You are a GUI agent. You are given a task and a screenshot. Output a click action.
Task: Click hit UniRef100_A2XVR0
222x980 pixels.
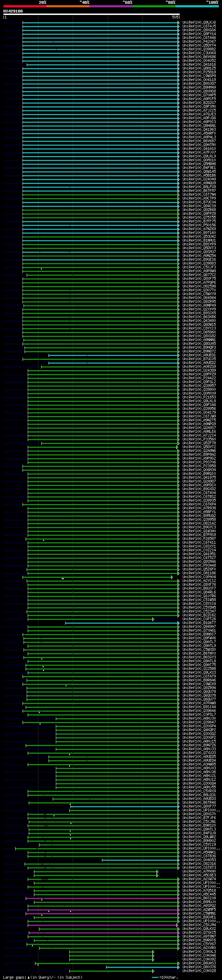[x=199, y=948]
